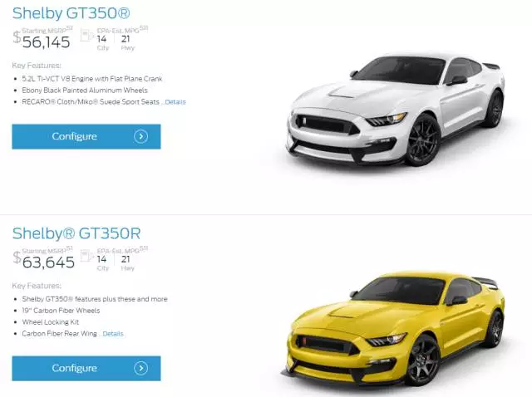Click the arrow circle icon on GT350 Configure
532x397 pixels.
pos(140,136)
